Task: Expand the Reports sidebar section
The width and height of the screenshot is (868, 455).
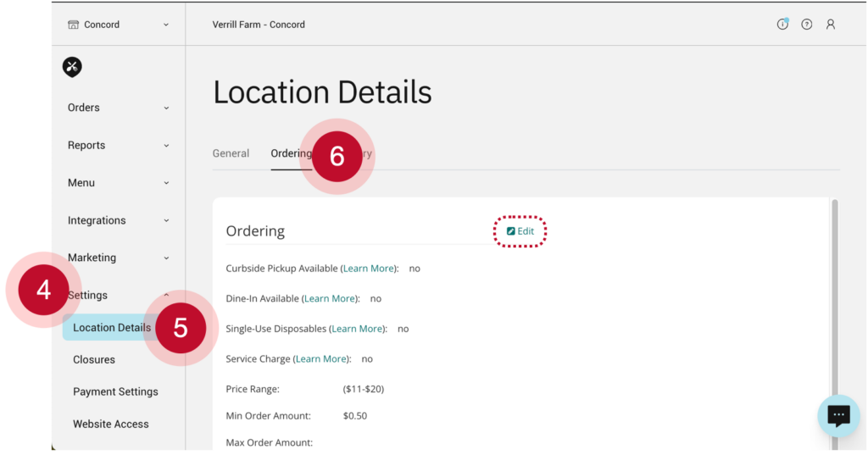Action: point(118,145)
